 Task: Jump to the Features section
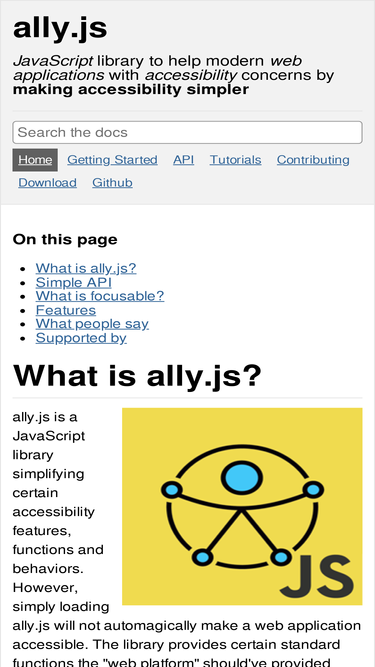[66, 310]
